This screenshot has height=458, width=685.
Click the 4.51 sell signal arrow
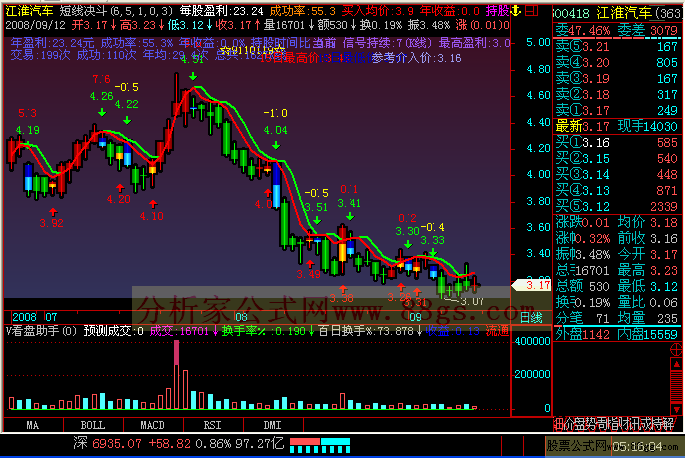coord(193,77)
